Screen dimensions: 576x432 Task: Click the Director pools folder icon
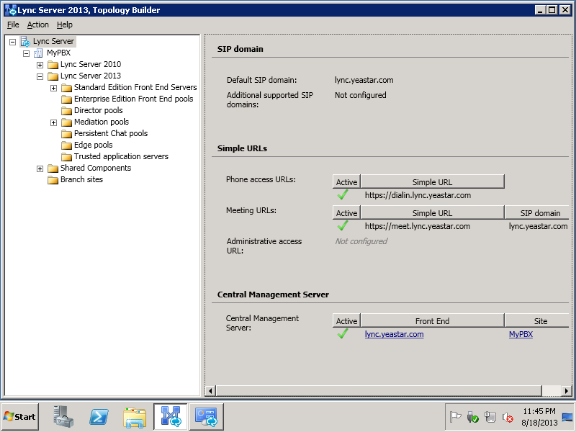66,111
